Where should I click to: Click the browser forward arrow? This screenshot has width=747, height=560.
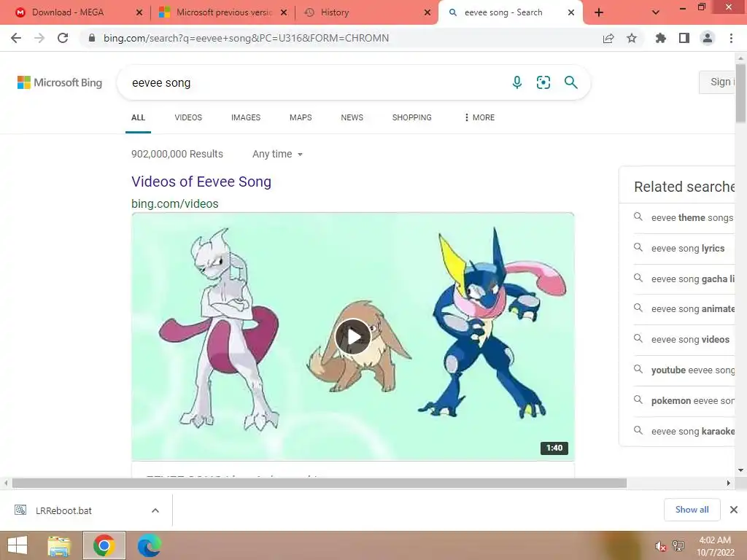[x=39, y=38]
